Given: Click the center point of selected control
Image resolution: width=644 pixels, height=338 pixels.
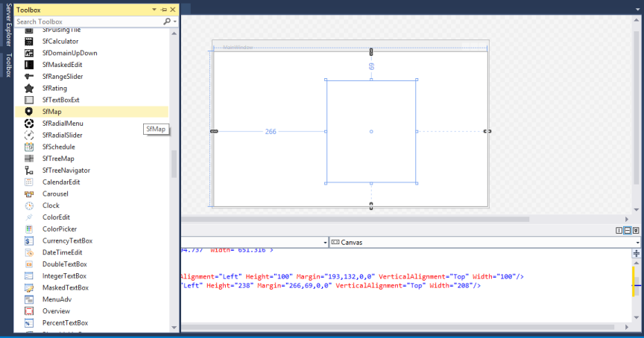Looking at the screenshot, I should (371, 132).
